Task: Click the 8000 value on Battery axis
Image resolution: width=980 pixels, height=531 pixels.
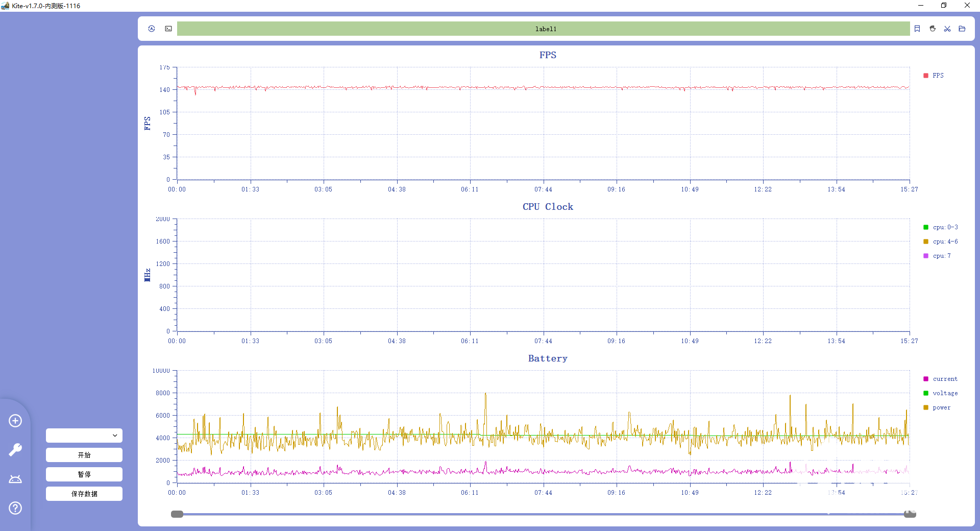Action: (x=163, y=393)
